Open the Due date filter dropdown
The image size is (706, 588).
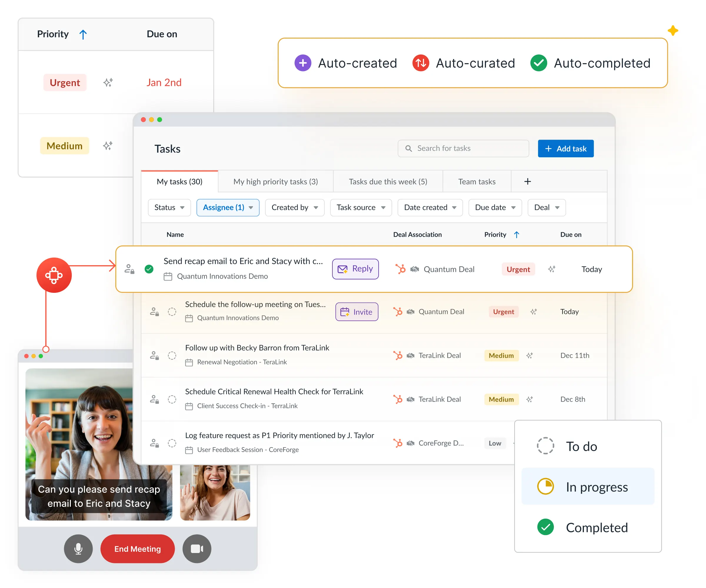pyautogui.click(x=495, y=208)
